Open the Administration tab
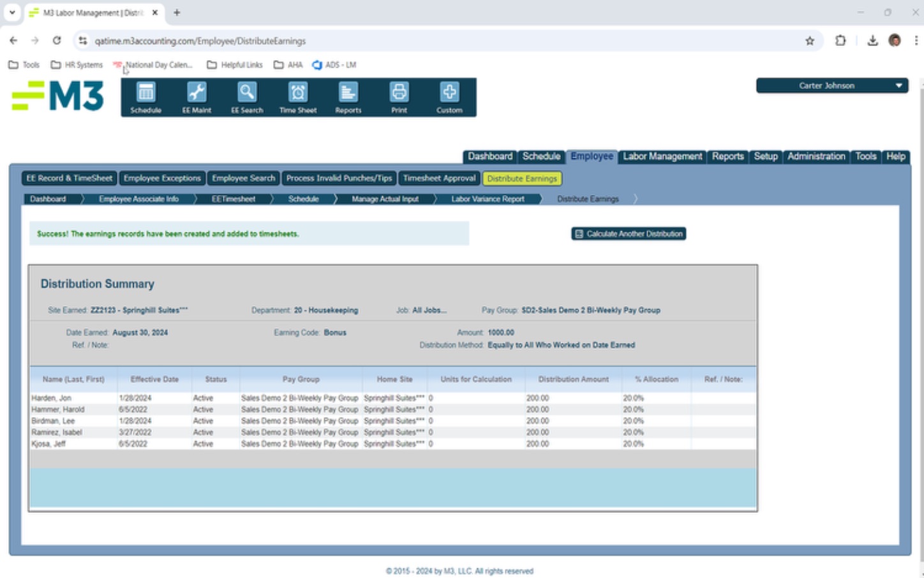The width and height of the screenshot is (924, 578). 816,156
